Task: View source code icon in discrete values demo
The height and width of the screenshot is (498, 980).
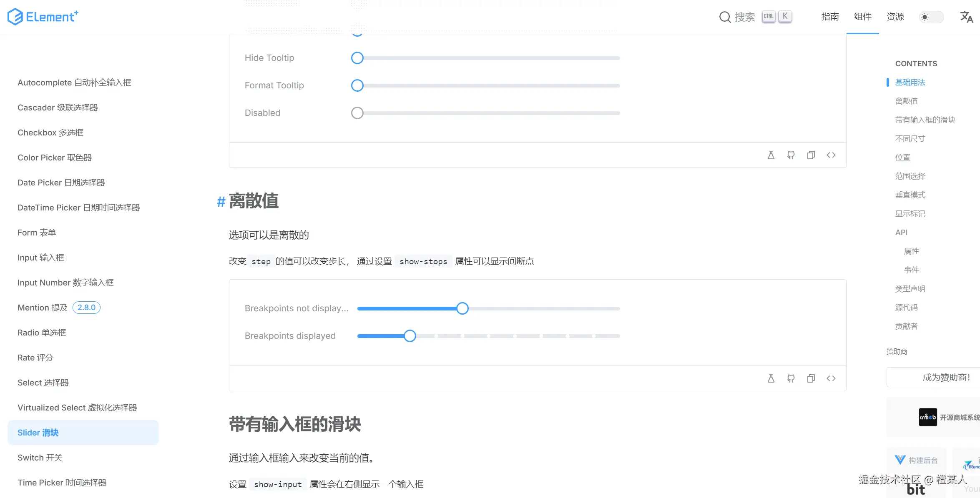Action: (831, 378)
